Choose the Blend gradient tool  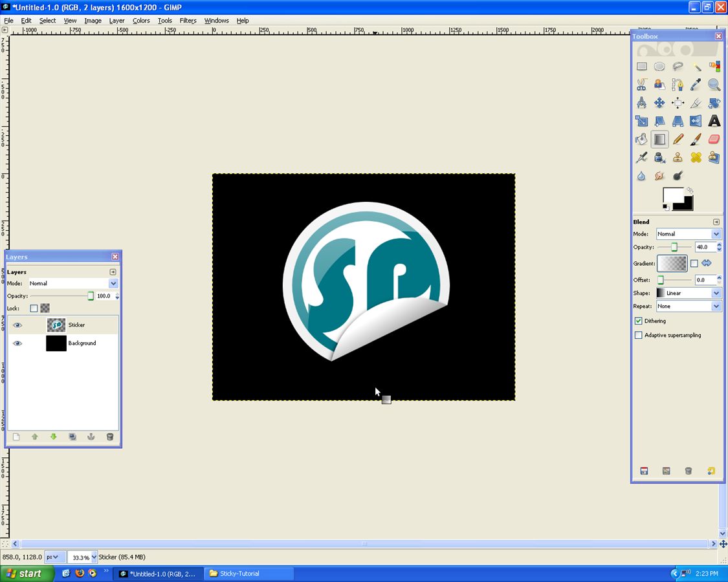point(659,139)
